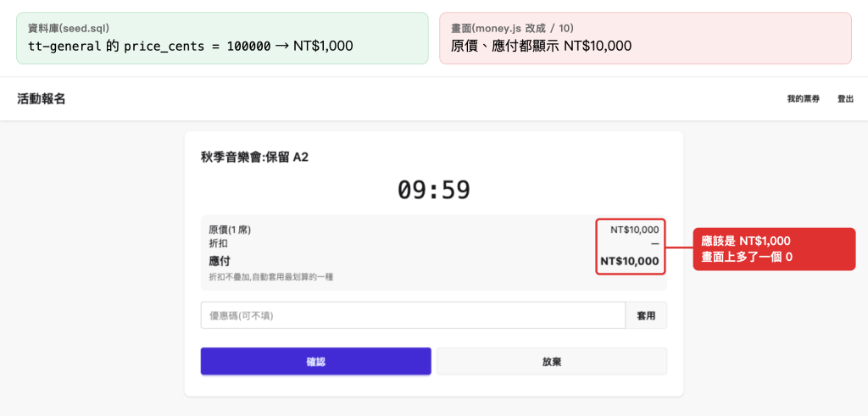This screenshot has height=416, width=868.
Task: Click the 秋季音樂會:保留 A2 heading
Action: click(254, 157)
